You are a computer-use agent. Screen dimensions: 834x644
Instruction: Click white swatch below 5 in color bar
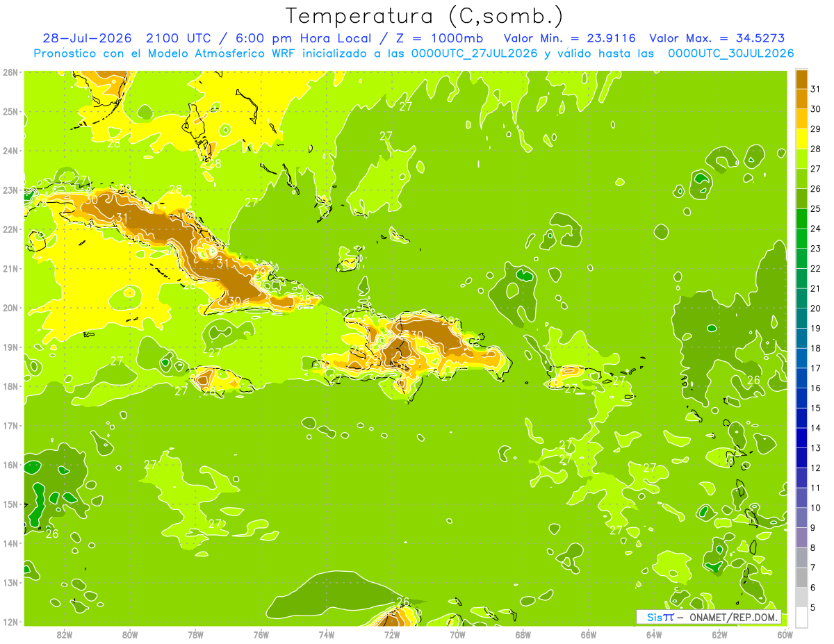tap(801, 617)
